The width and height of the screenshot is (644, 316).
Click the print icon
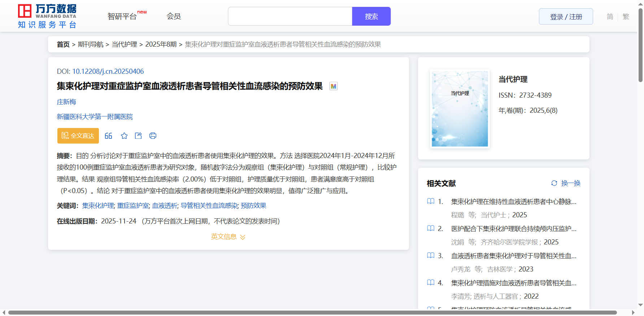click(153, 136)
